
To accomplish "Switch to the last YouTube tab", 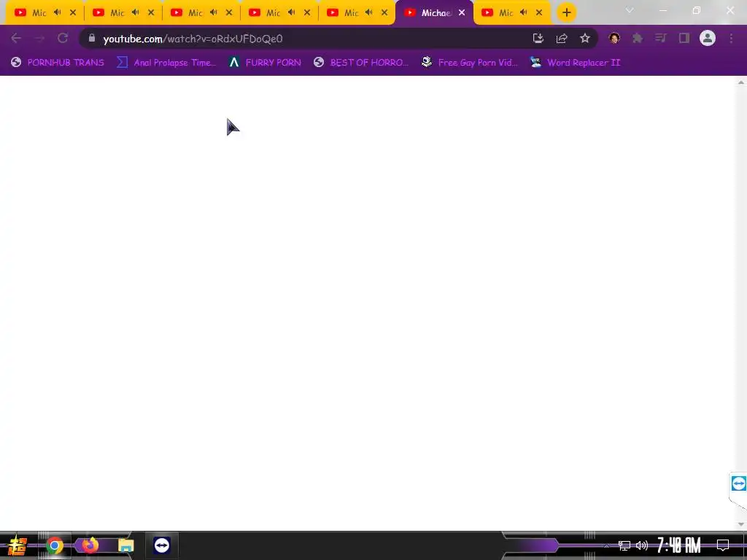I will (x=511, y=13).
